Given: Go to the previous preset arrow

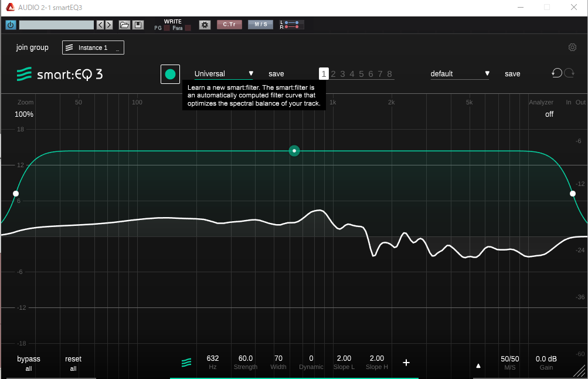Looking at the screenshot, I should tap(100, 25).
